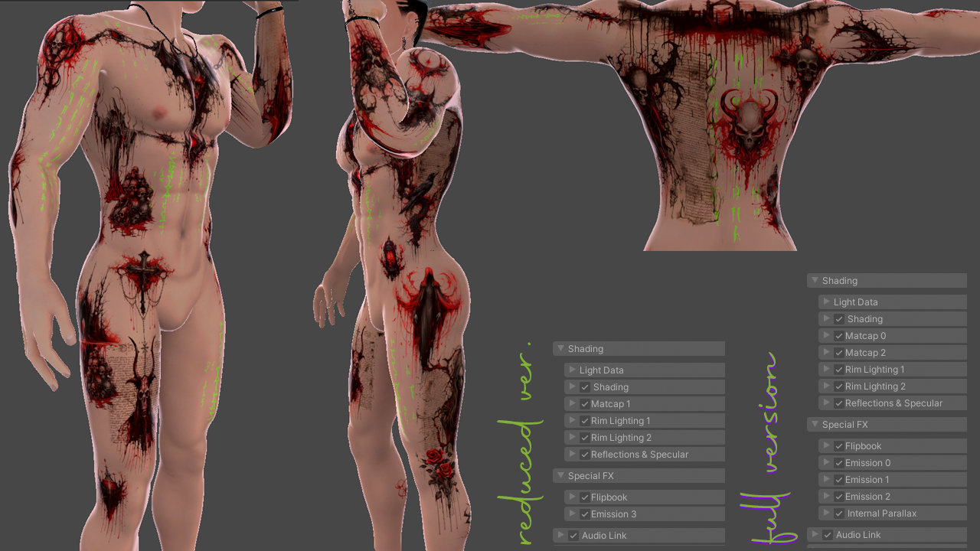Image resolution: width=980 pixels, height=551 pixels.
Task: Expand Audio Link triangle in full version panel
Action: (815, 535)
